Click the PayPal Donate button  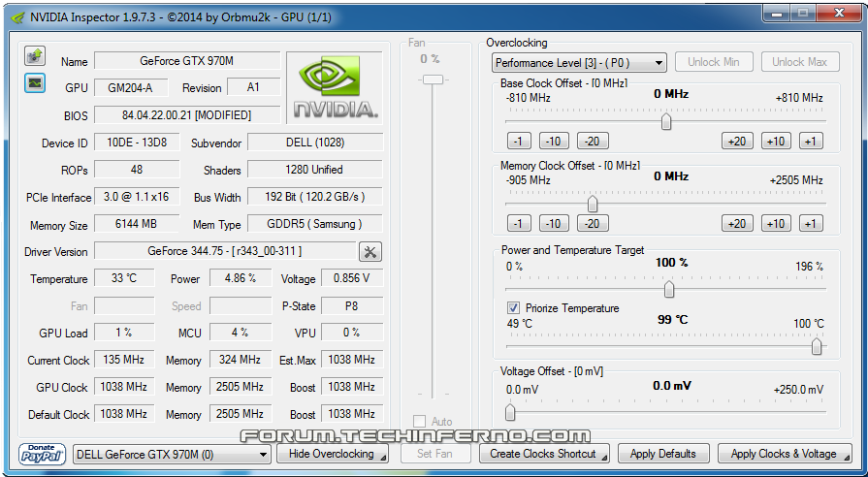pyautogui.click(x=43, y=455)
